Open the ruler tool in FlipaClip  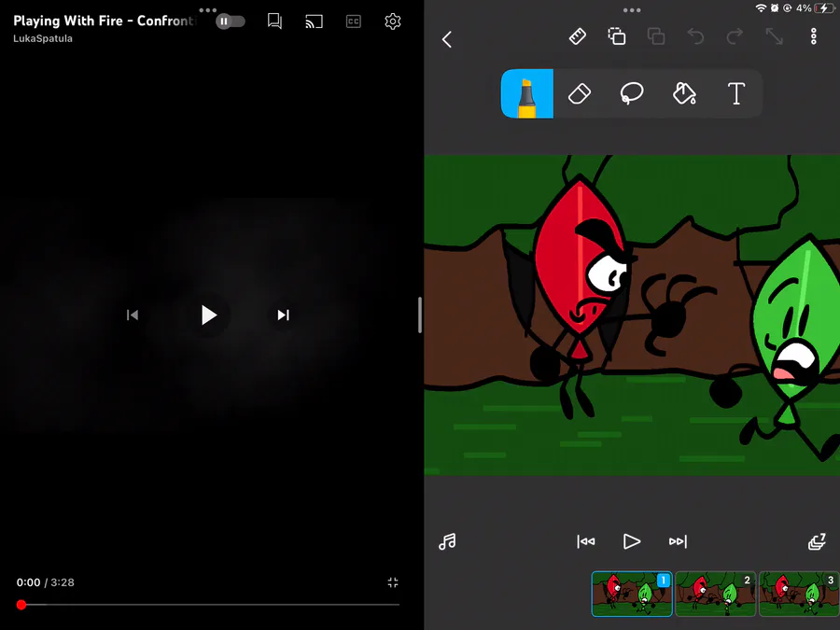tap(577, 36)
